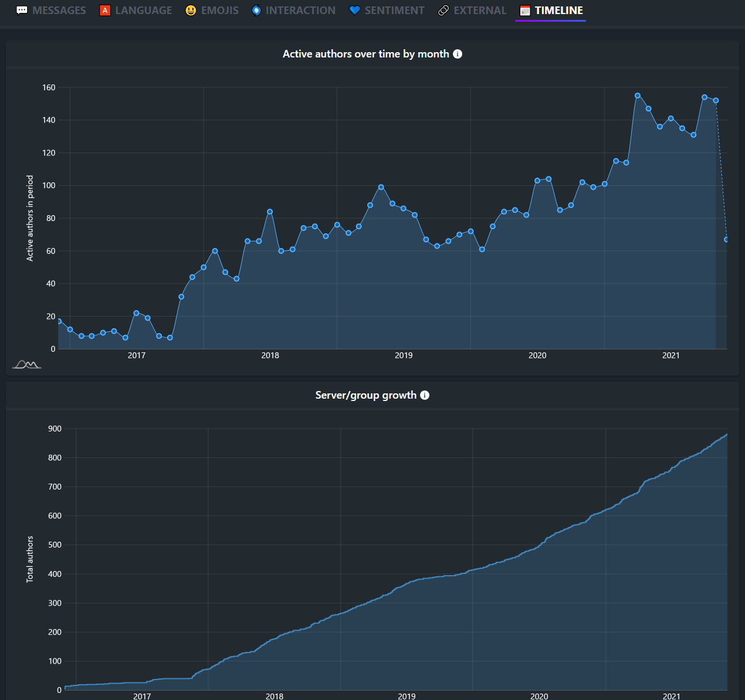Click the final dotted-line data point
The width and height of the screenshot is (745, 700).
pos(726,239)
